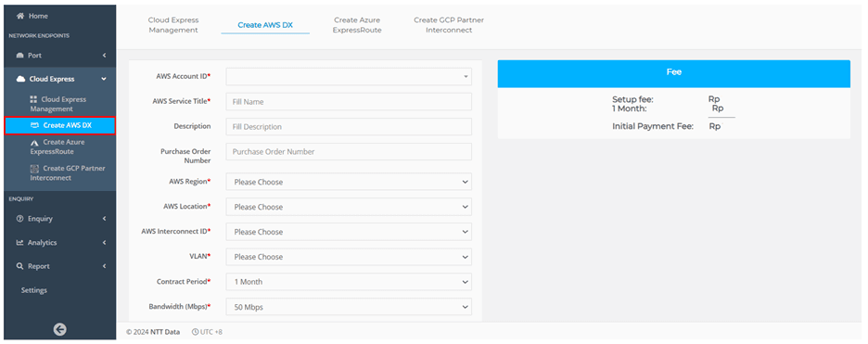Click the AWS Region label
Viewport: 868px width, 344px height.
pyautogui.click(x=190, y=182)
